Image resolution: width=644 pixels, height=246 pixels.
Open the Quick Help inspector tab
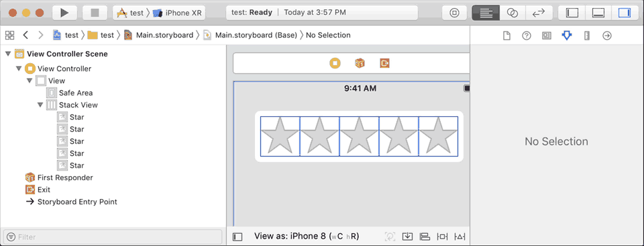coord(527,36)
